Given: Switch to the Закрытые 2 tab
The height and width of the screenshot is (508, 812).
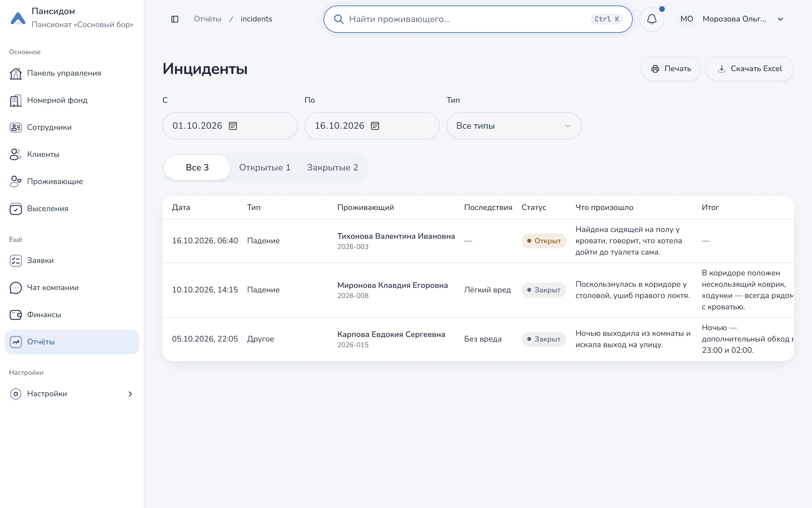Looking at the screenshot, I should [x=332, y=168].
